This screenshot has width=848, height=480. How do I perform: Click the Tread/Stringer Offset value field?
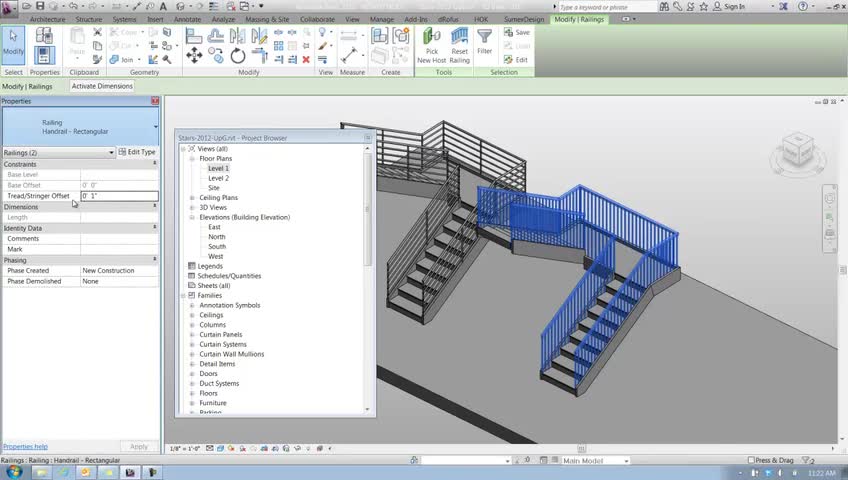click(118, 196)
